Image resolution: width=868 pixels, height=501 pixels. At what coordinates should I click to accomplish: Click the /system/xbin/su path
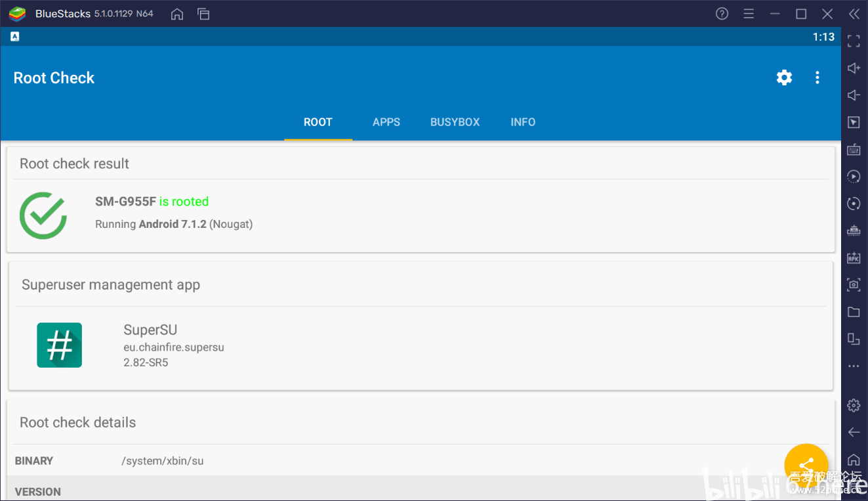[x=163, y=461]
